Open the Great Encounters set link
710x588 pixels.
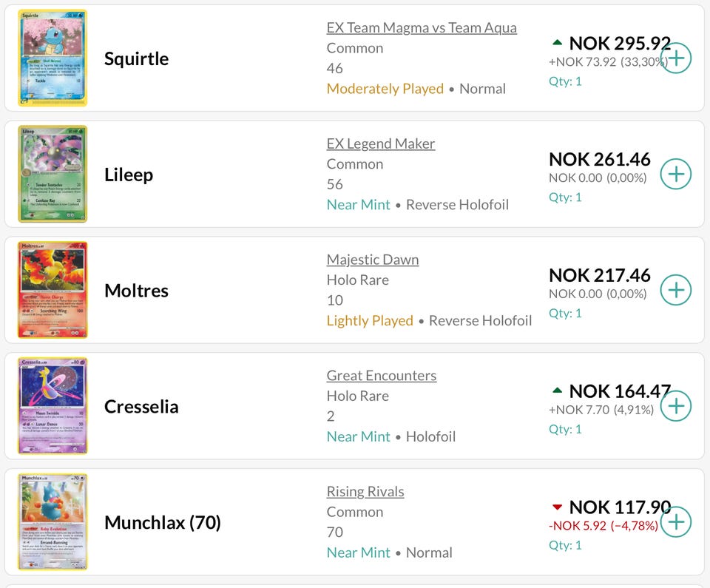[382, 376]
